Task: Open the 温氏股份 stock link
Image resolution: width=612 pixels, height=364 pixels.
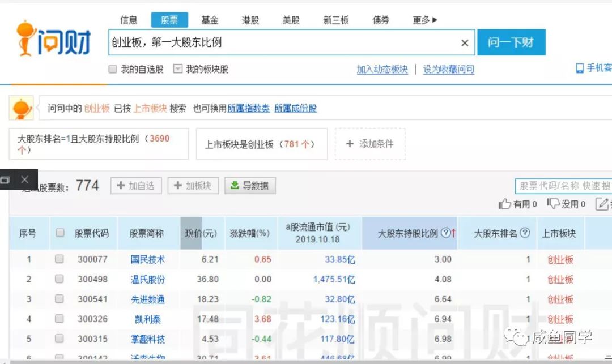Action: [147, 279]
